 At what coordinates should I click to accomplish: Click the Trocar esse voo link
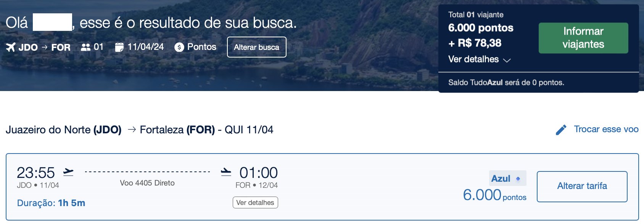606,129
